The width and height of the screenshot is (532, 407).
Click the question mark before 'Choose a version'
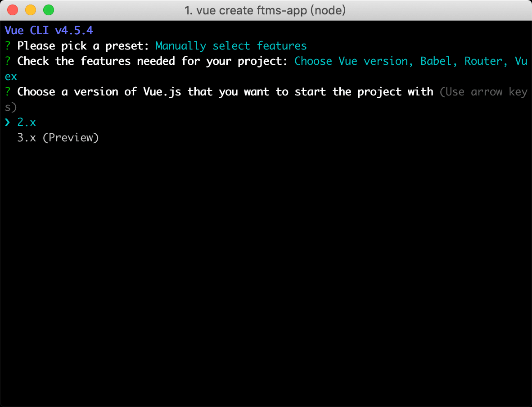(x=8, y=92)
